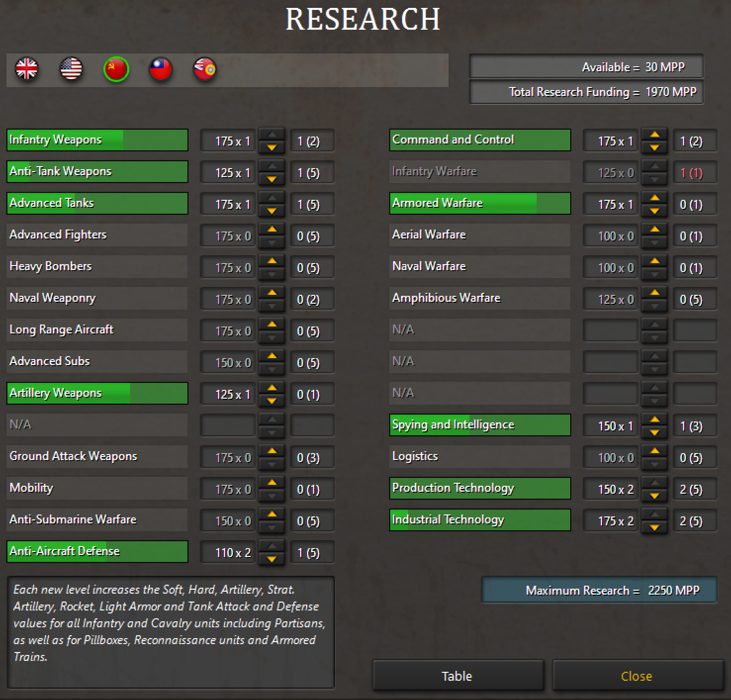Decrease Infantry Weapons research investment

click(x=271, y=146)
